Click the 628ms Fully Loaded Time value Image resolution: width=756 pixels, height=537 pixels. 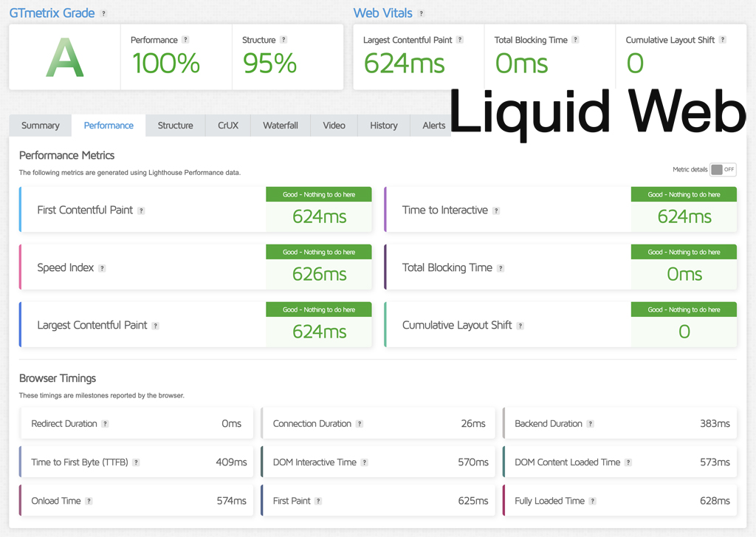(715, 501)
